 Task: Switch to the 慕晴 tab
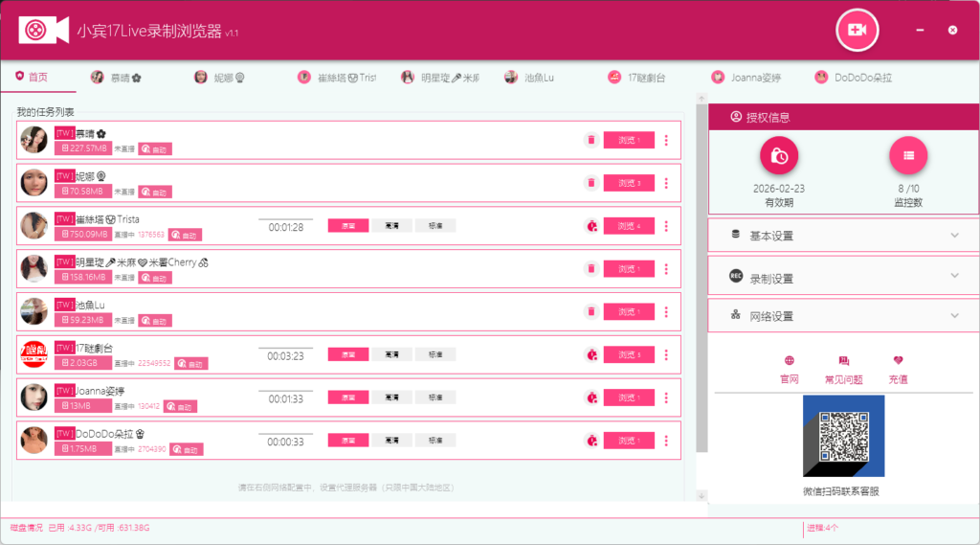(x=116, y=78)
